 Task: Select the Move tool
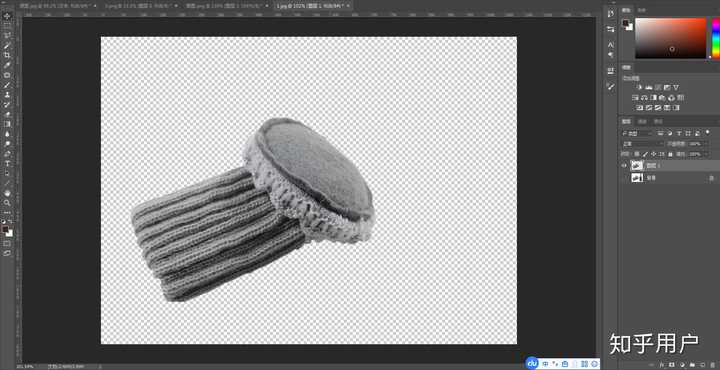tap(7, 16)
